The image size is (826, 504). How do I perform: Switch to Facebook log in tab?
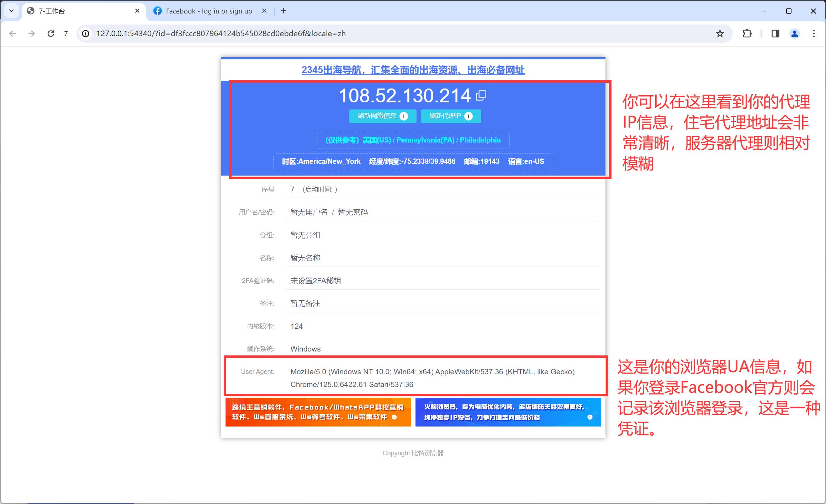click(209, 11)
